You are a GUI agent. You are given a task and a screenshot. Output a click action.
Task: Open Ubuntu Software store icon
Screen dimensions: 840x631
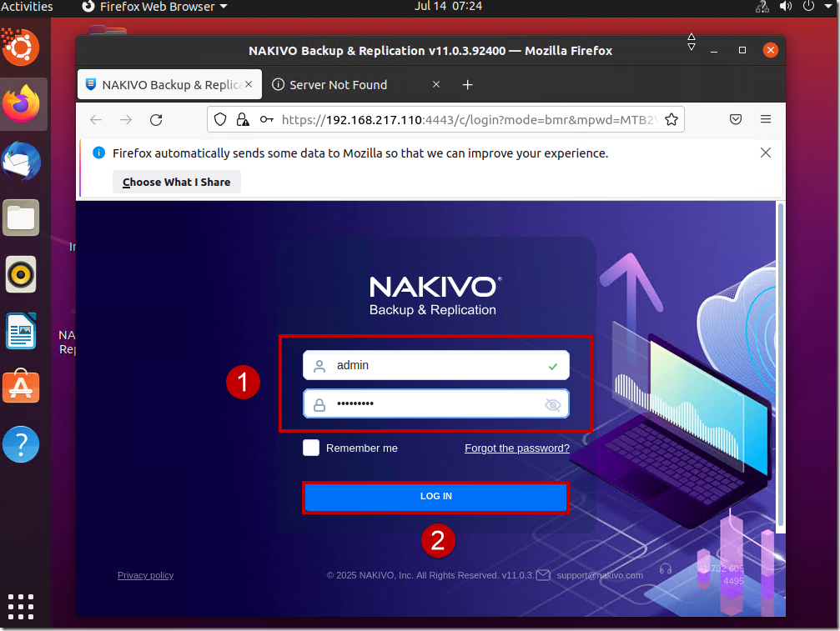tap(22, 387)
